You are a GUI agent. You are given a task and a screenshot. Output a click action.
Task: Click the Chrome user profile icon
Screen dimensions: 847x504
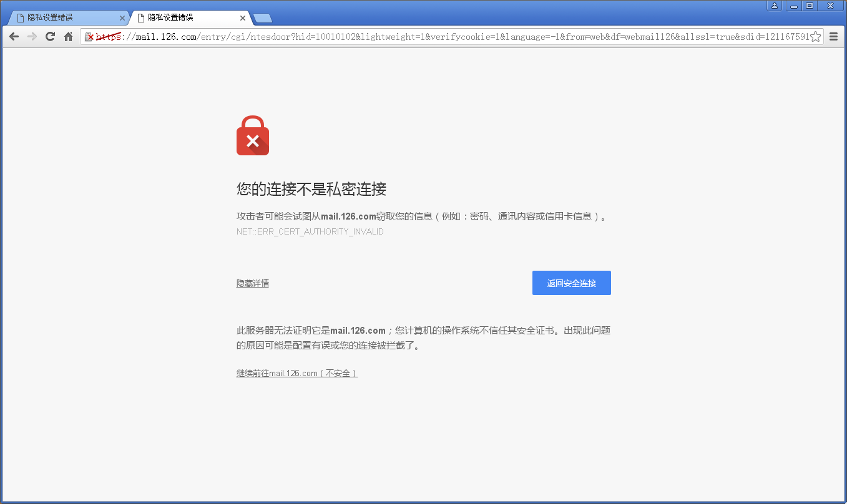774,6
